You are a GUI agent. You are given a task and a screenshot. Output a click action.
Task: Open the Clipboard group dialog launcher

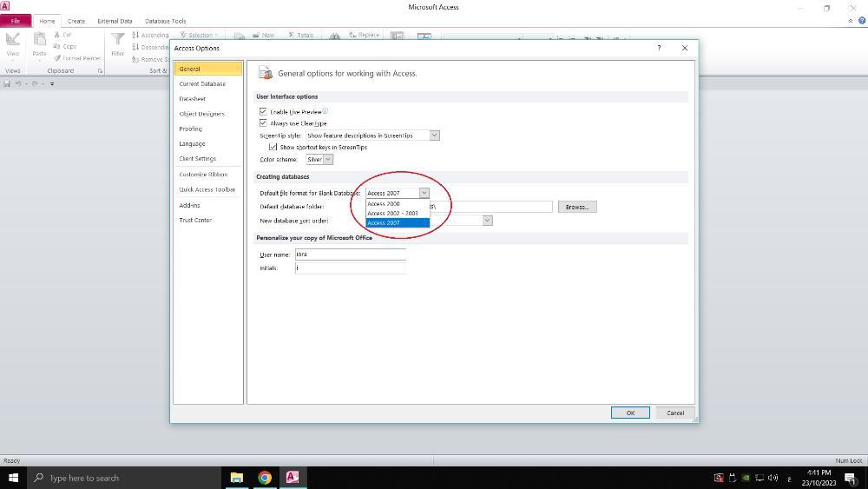pyautogui.click(x=100, y=71)
